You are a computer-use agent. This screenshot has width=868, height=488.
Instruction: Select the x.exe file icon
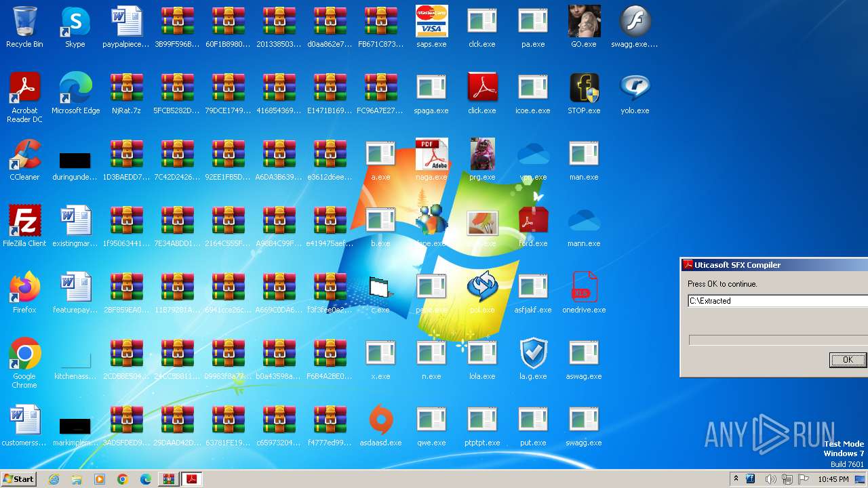pos(380,353)
